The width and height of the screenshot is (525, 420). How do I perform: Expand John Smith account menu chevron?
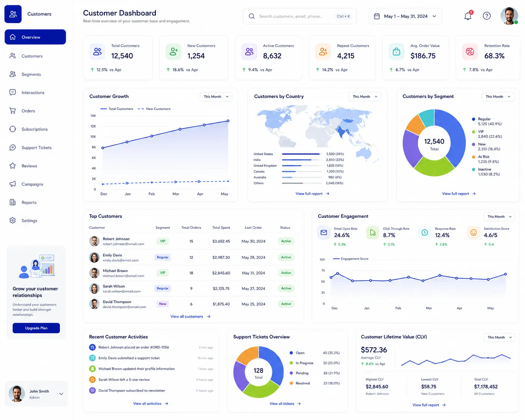pyautogui.click(x=61, y=394)
